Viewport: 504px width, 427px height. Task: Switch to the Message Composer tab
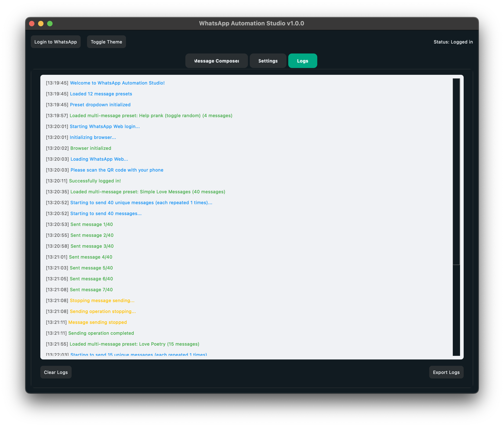pyautogui.click(x=216, y=61)
